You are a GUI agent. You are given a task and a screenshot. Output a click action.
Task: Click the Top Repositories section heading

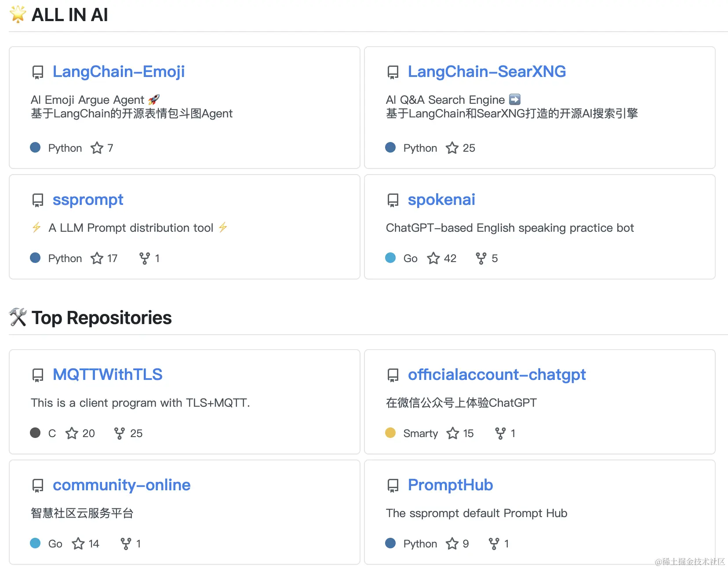[102, 318]
